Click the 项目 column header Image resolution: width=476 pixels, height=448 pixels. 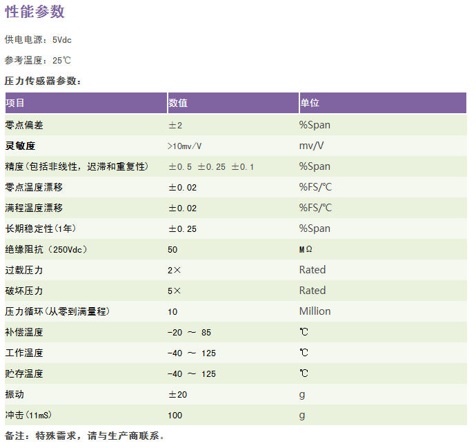coord(15,103)
